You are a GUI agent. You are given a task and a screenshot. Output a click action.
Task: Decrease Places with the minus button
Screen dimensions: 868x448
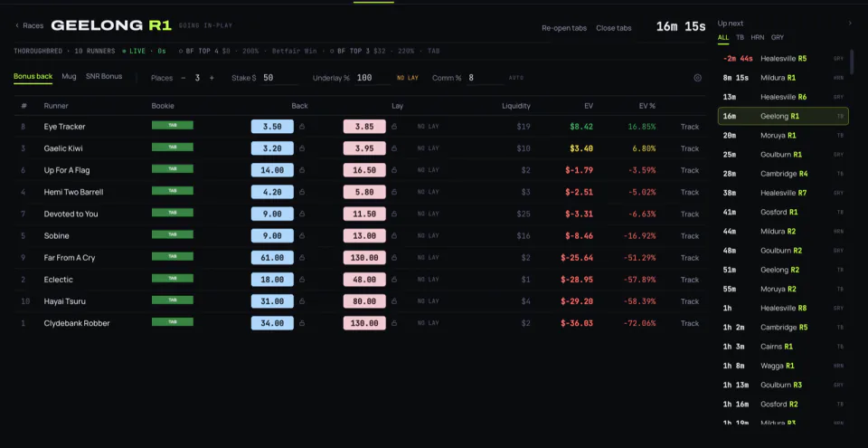coord(184,78)
